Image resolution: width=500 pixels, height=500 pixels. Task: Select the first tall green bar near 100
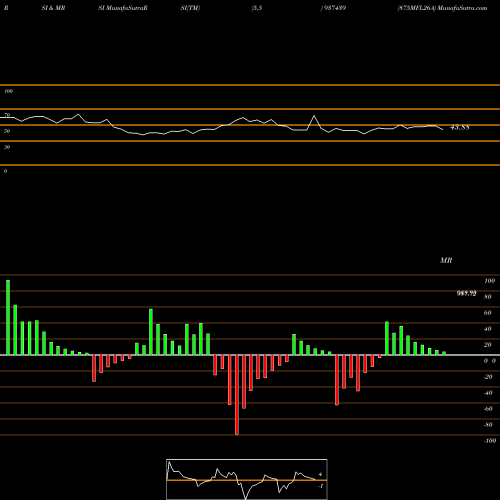click(8, 318)
